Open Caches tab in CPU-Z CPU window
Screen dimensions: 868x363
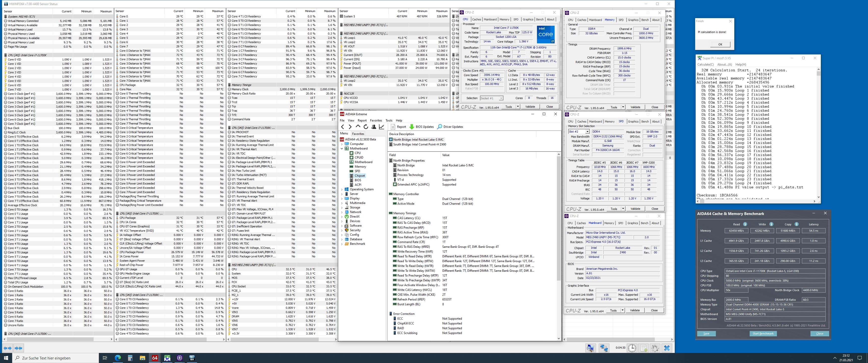pos(476,19)
